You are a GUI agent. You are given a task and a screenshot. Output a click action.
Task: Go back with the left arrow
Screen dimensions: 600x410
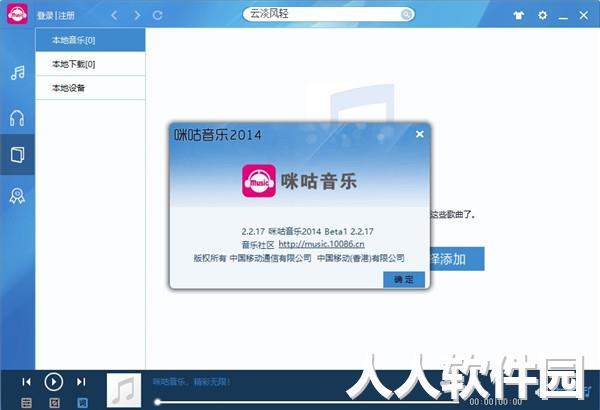click(x=114, y=15)
